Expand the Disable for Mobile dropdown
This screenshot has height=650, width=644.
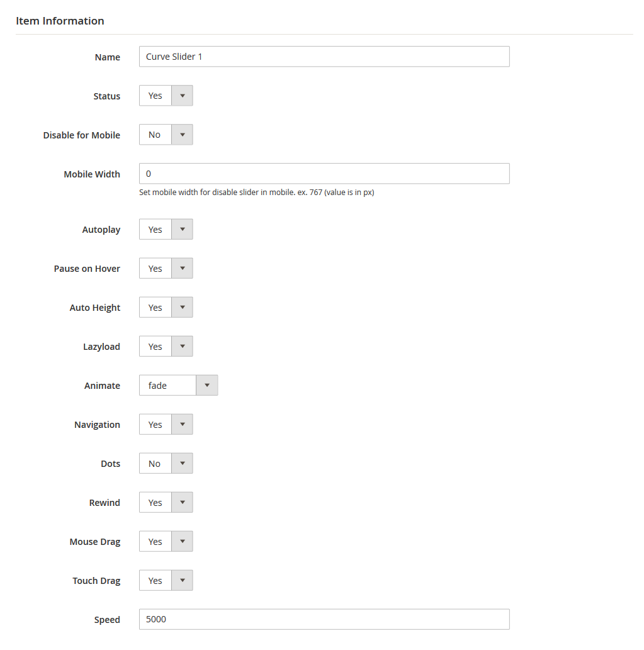pyautogui.click(x=166, y=135)
